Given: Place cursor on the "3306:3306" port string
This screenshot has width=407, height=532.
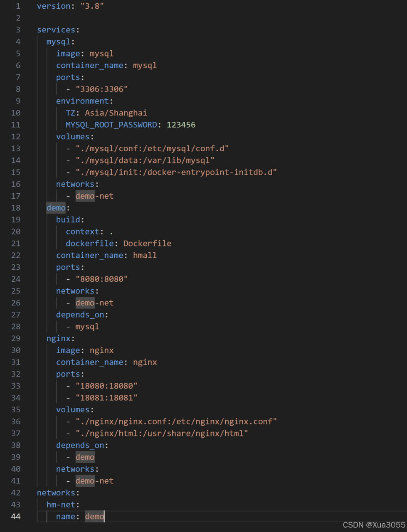Looking at the screenshot, I should coord(102,89).
